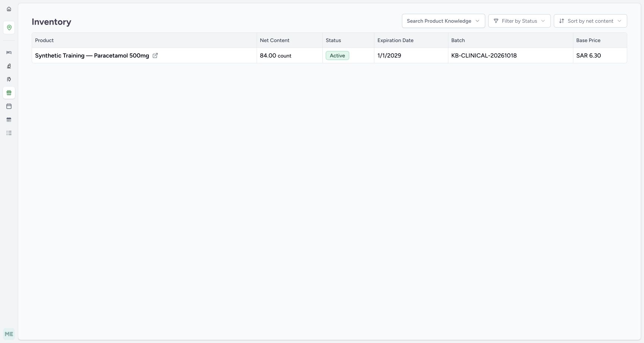The height and width of the screenshot is (343, 644).
Task: Click the Synthetic Training — Paracetamol 500mg product
Action: (x=92, y=55)
